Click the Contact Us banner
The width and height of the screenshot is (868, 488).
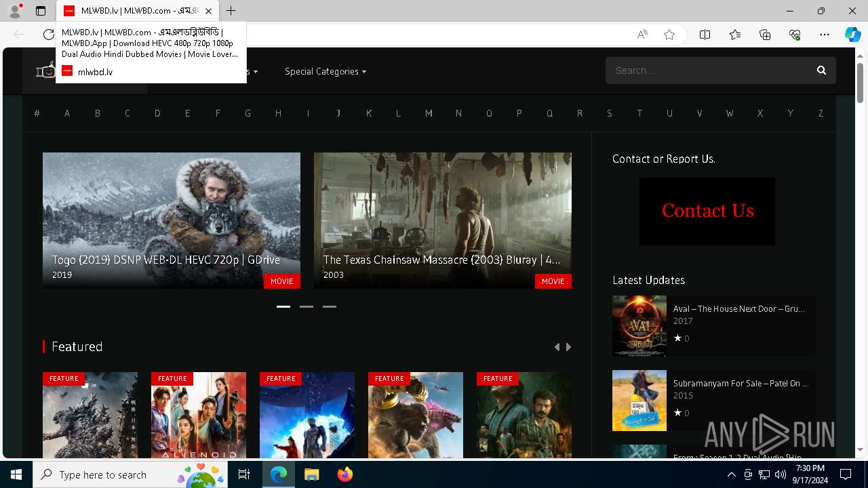pyautogui.click(x=707, y=211)
